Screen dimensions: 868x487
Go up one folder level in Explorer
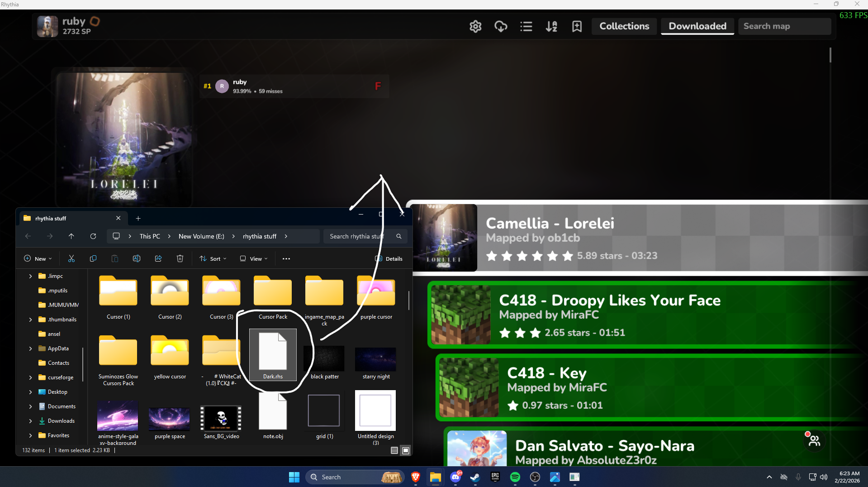pyautogui.click(x=71, y=236)
